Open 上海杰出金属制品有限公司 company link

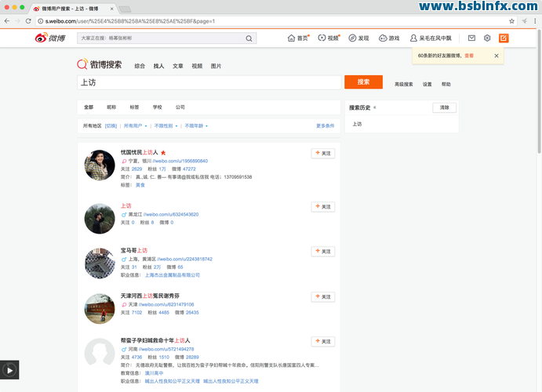click(x=172, y=275)
